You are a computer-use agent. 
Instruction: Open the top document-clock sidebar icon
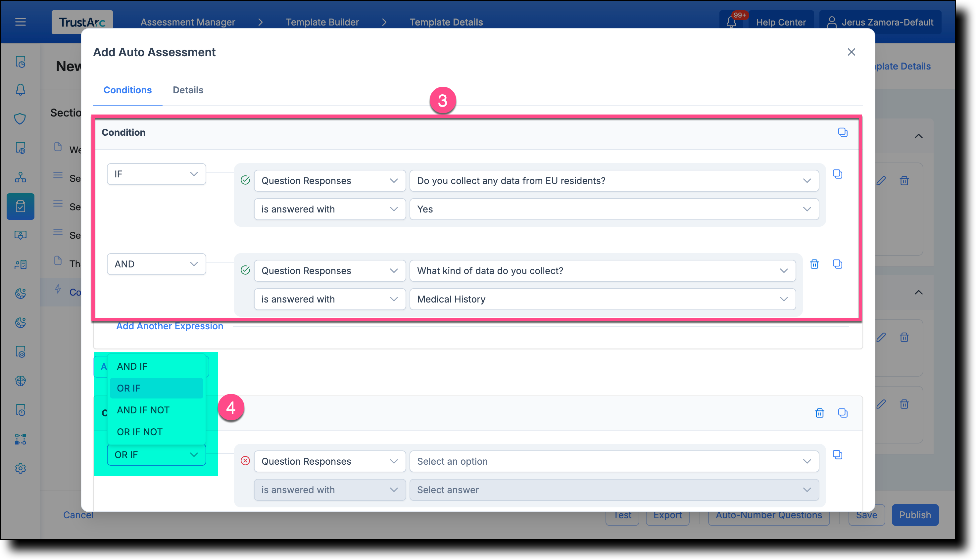tap(21, 62)
